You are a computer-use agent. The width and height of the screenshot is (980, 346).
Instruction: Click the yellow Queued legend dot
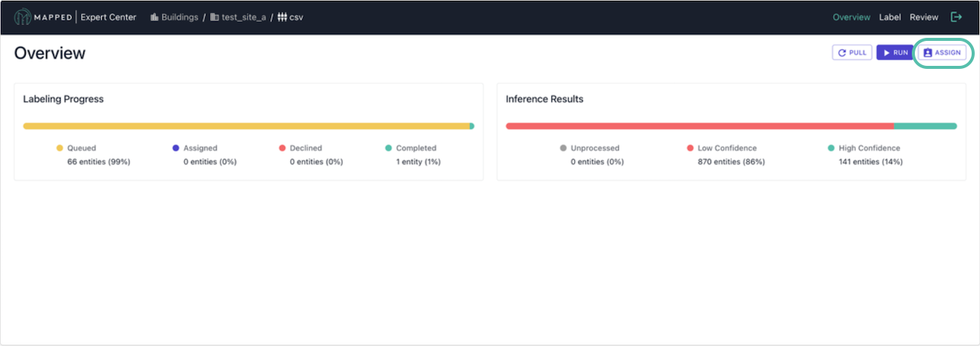coord(60,148)
